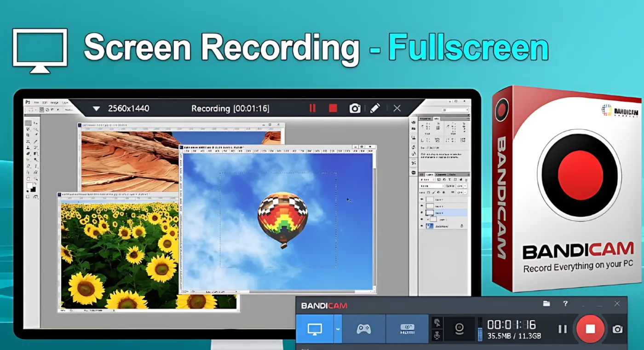Switch to Game recording mode gamepad icon
This screenshot has width=644, height=350.
click(x=364, y=329)
